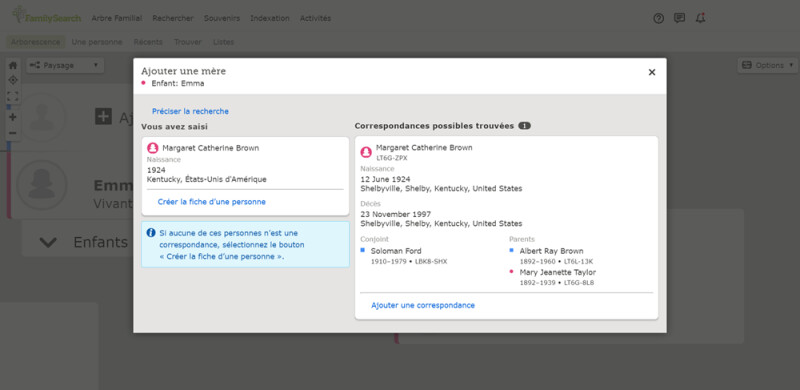Click the recenter target icon
This screenshot has height=390, width=800.
(x=13, y=81)
